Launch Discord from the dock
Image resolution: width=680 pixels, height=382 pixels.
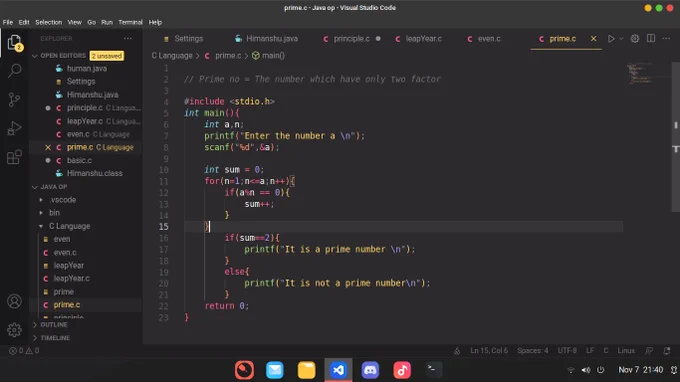click(x=370, y=370)
